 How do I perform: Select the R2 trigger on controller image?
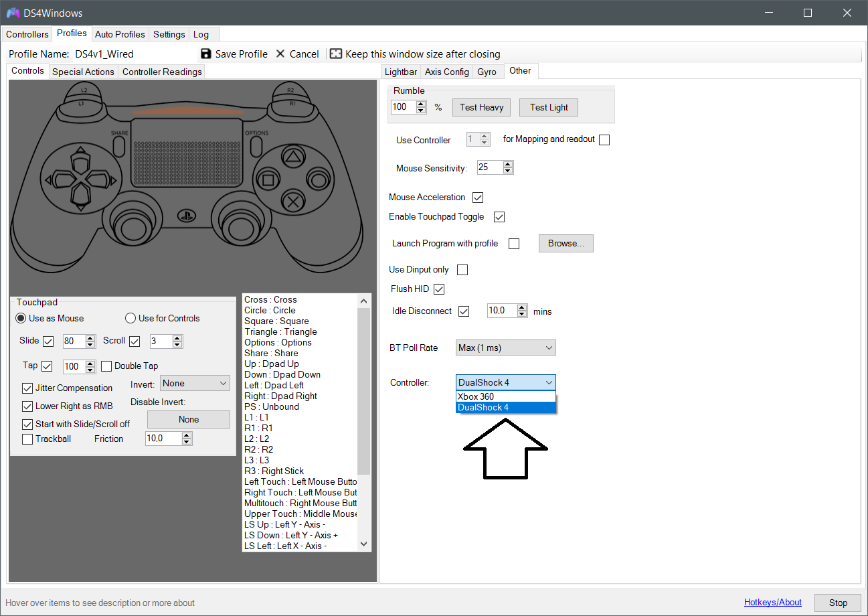(290, 90)
